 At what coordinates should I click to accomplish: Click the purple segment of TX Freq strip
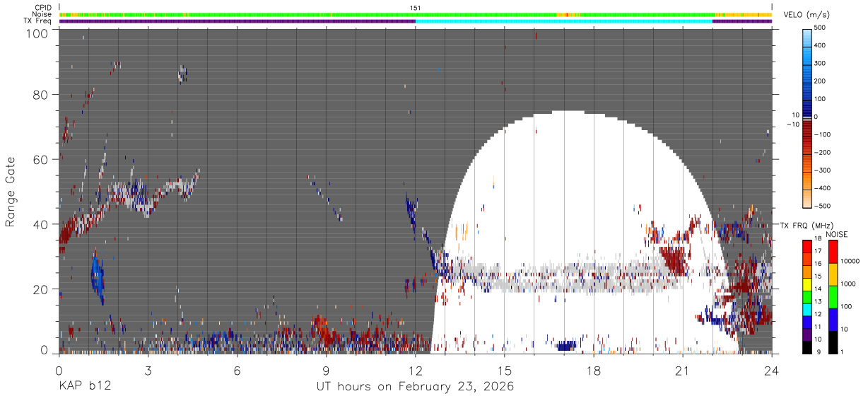point(237,21)
